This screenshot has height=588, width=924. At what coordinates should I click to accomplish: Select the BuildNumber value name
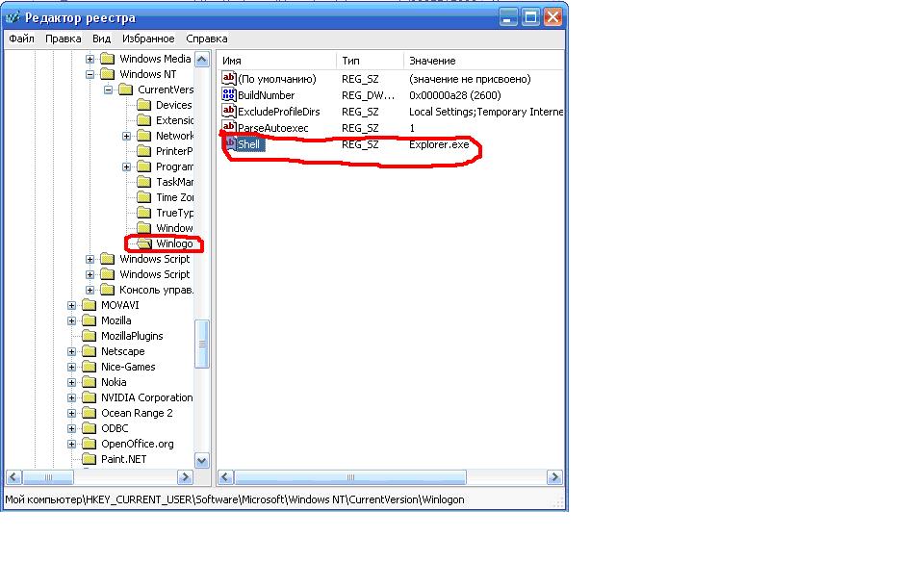point(267,95)
